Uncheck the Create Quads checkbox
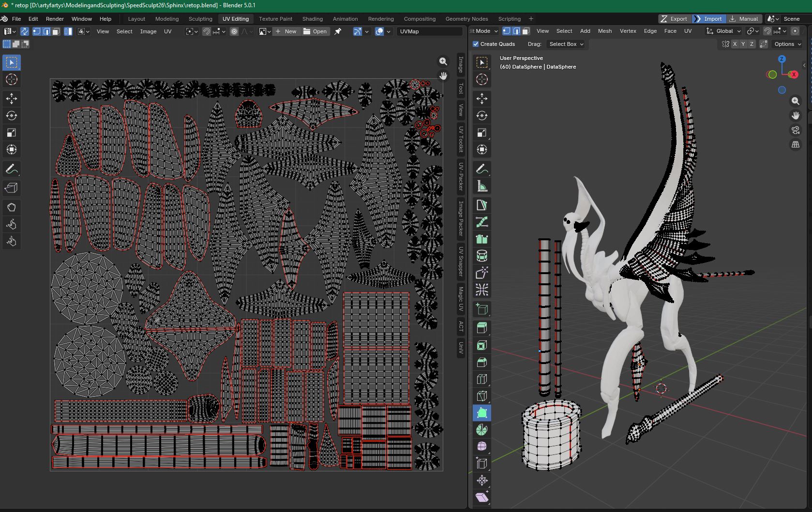The width and height of the screenshot is (812, 512). coord(476,44)
